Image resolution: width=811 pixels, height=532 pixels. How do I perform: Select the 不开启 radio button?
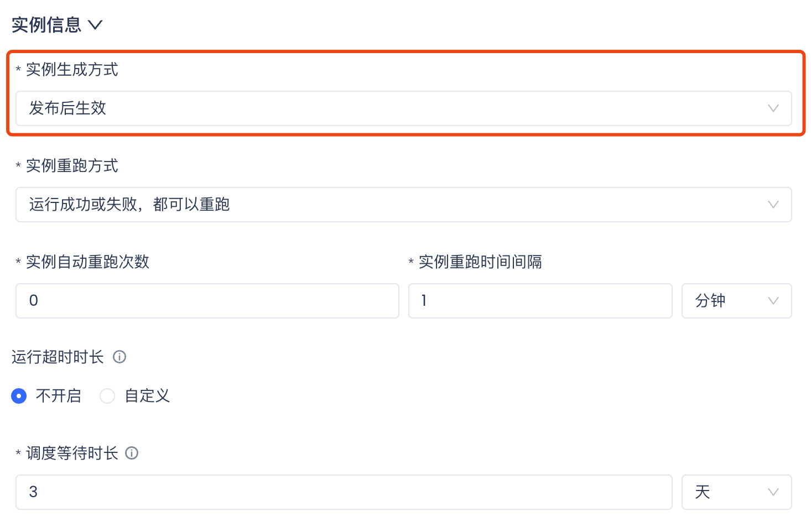[19, 396]
